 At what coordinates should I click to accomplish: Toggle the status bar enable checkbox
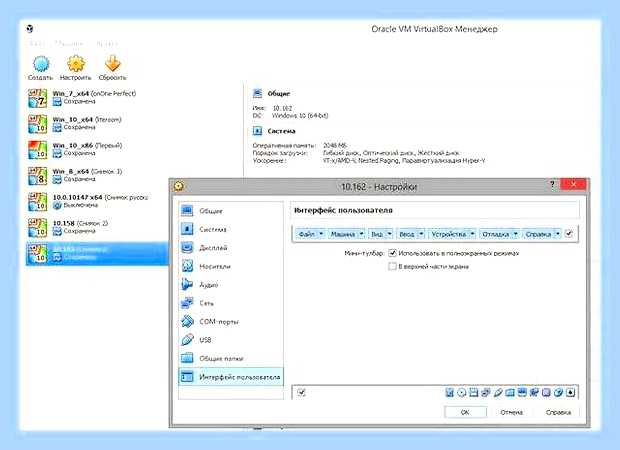tap(301, 392)
